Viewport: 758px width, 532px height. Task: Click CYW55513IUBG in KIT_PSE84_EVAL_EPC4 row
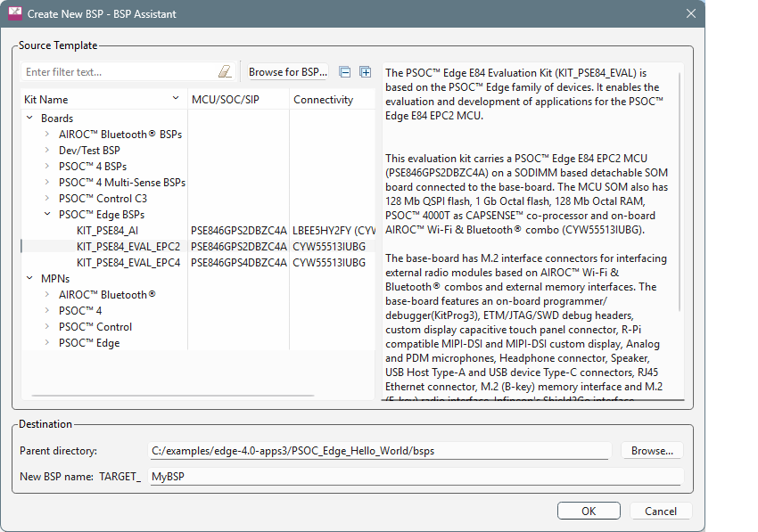click(x=329, y=262)
